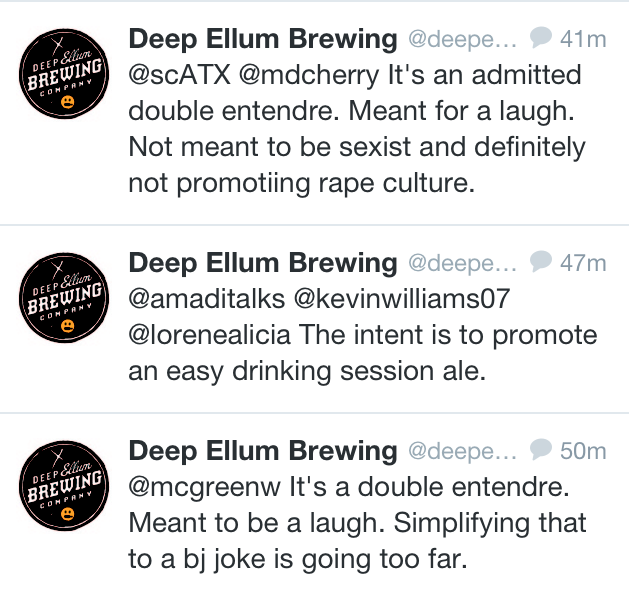Tap Deep Ellum Brewing avatar on third tweet
Image resolution: width=629 pixels, height=596 pixels.
(x=64, y=486)
